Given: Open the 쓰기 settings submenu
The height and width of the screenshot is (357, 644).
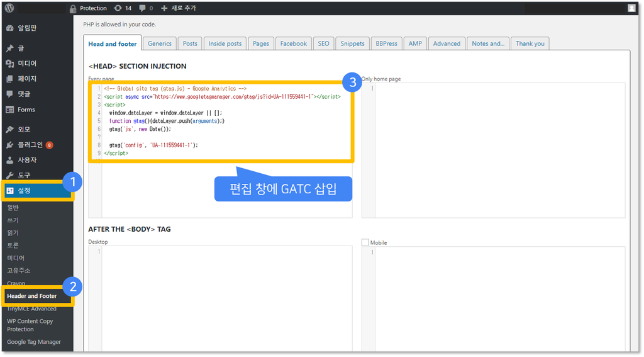Looking at the screenshot, I should (x=13, y=220).
